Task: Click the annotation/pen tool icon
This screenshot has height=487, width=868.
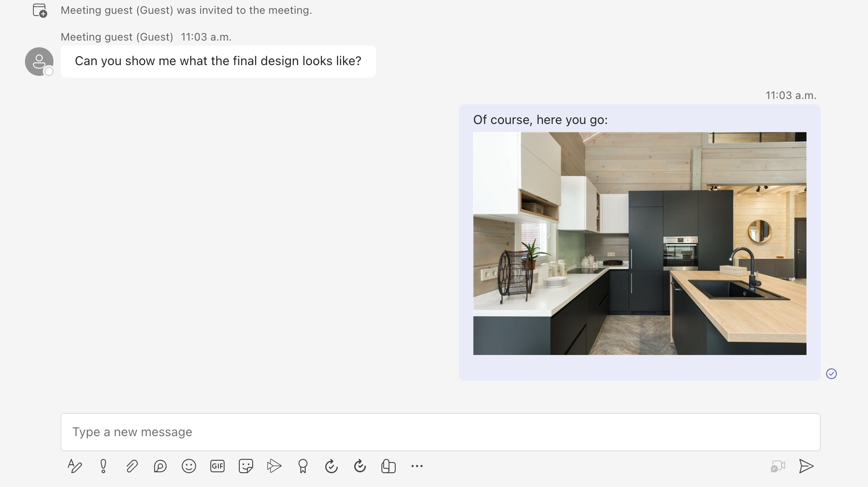Action: coord(74,466)
